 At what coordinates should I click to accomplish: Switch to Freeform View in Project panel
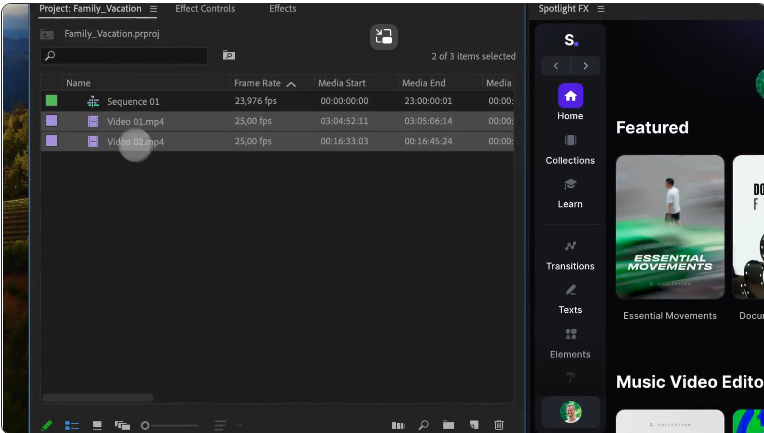pyautogui.click(x=122, y=425)
